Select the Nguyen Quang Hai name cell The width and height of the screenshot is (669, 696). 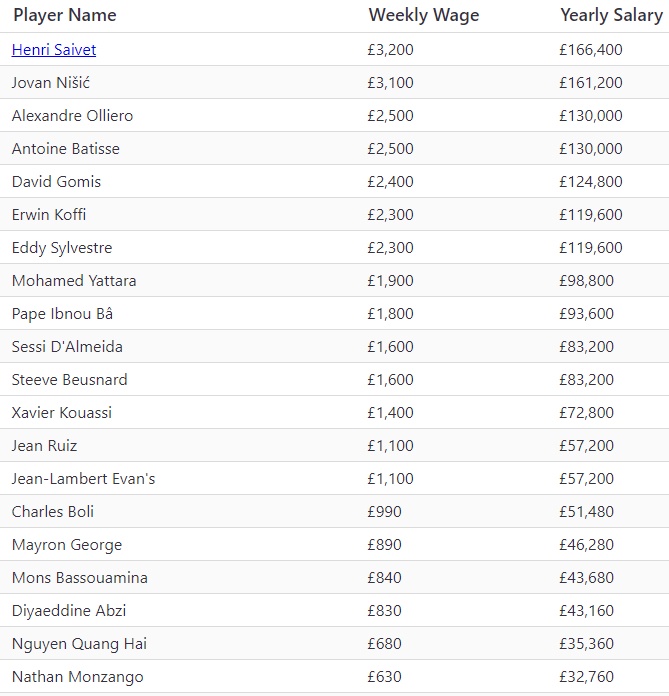pos(80,643)
